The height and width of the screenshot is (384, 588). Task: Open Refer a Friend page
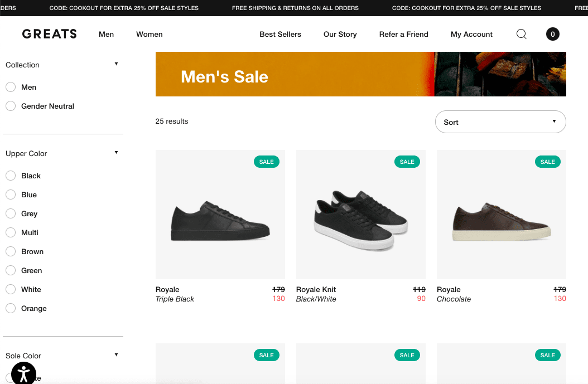(403, 34)
